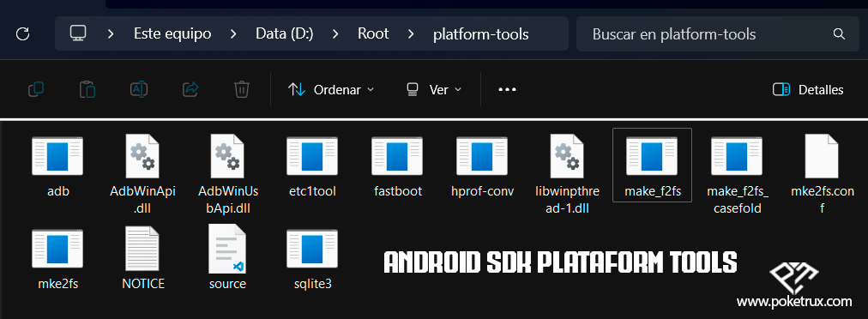Go to Data (D:) in the breadcrumb
This screenshot has width=868, height=319.
point(285,33)
